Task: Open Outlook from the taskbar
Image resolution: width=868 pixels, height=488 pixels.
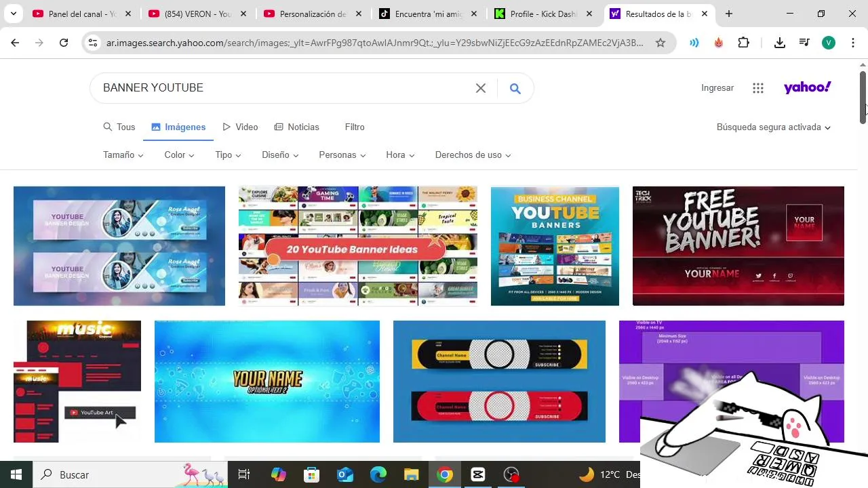Action: point(345,474)
